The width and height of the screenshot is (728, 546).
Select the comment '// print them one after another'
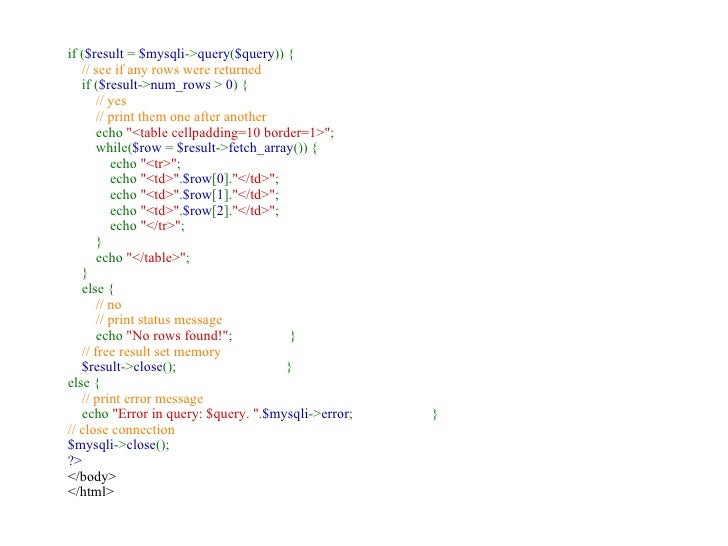(181, 117)
